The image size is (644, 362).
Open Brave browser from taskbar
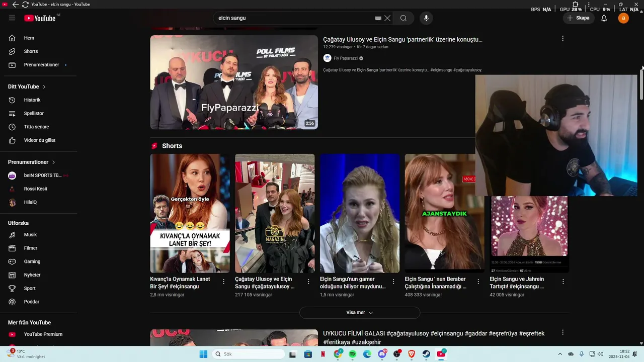pos(412,354)
